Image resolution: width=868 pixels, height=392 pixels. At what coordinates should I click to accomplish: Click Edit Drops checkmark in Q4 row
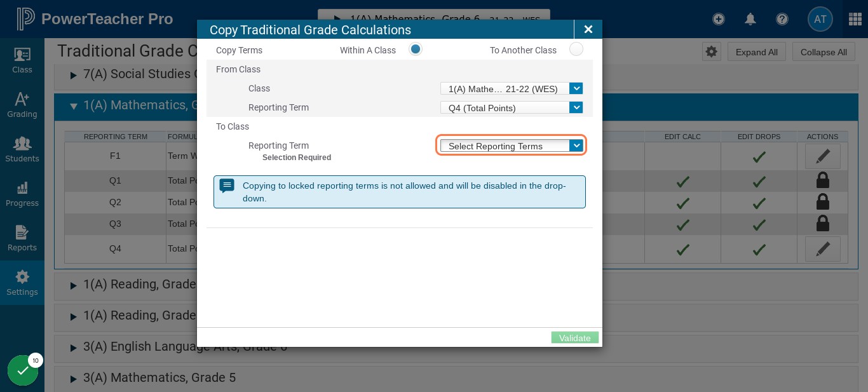(x=759, y=250)
